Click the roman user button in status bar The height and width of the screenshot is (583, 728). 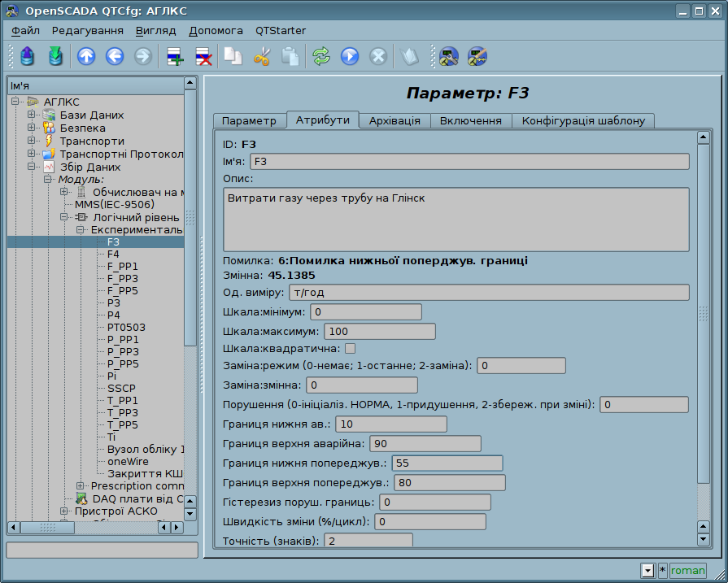pos(687,571)
